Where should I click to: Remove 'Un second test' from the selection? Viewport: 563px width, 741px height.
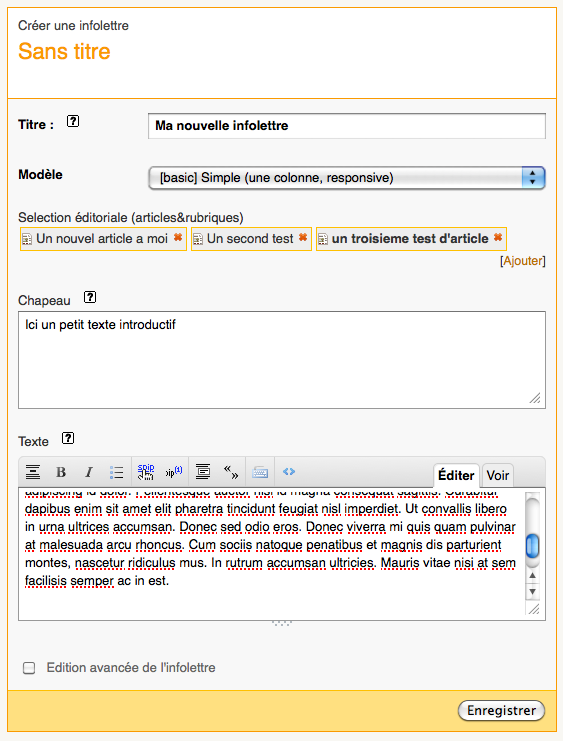pyautogui.click(x=303, y=238)
